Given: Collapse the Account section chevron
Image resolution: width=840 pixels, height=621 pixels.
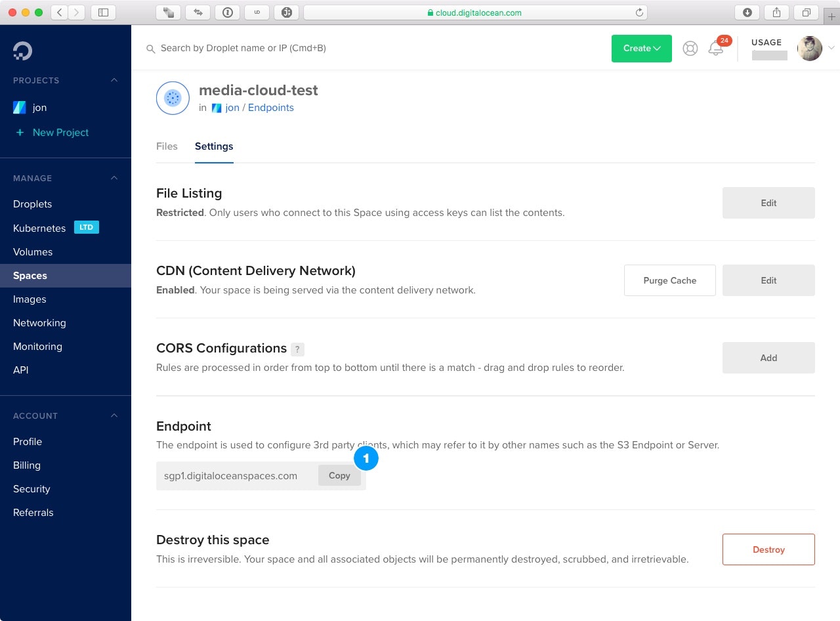Looking at the screenshot, I should click(114, 416).
